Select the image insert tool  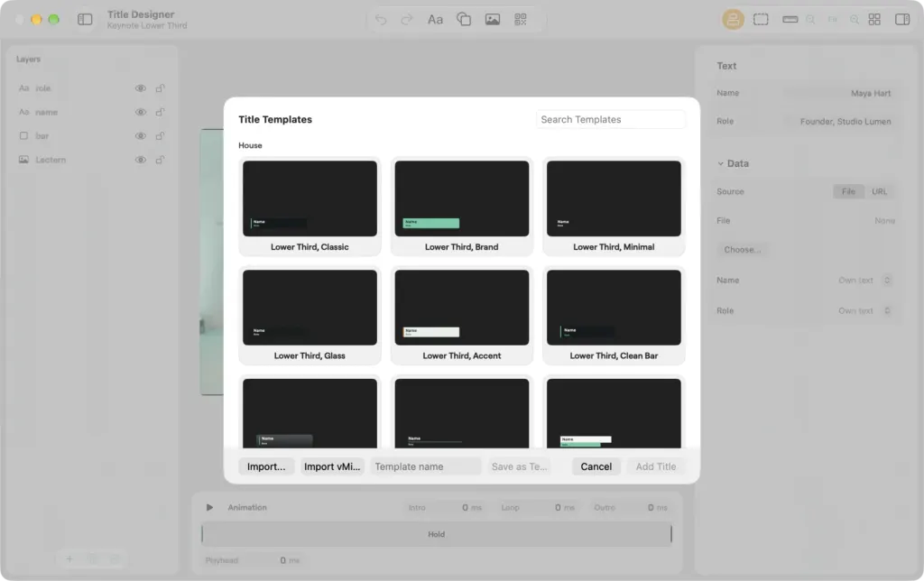pyautogui.click(x=493, y=20)
